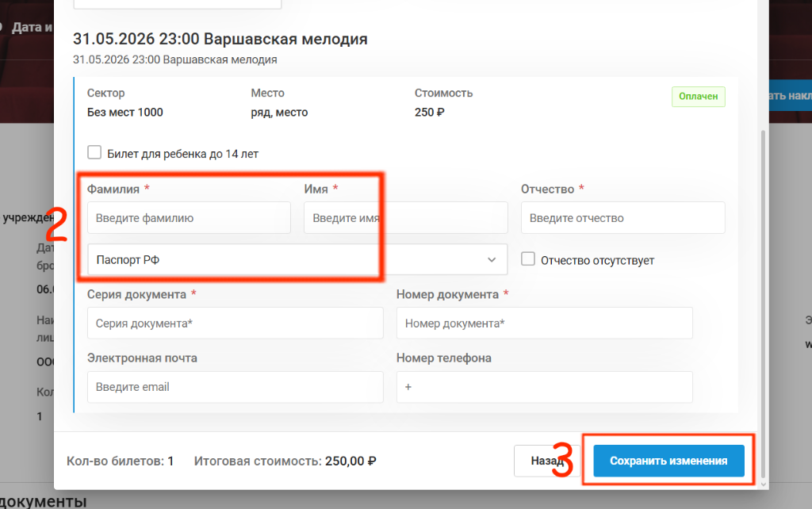This screenshot has width=812, height=509.
Task: Select the scrollbar down arrow at bottom
Action: click(x=763, y=484)
